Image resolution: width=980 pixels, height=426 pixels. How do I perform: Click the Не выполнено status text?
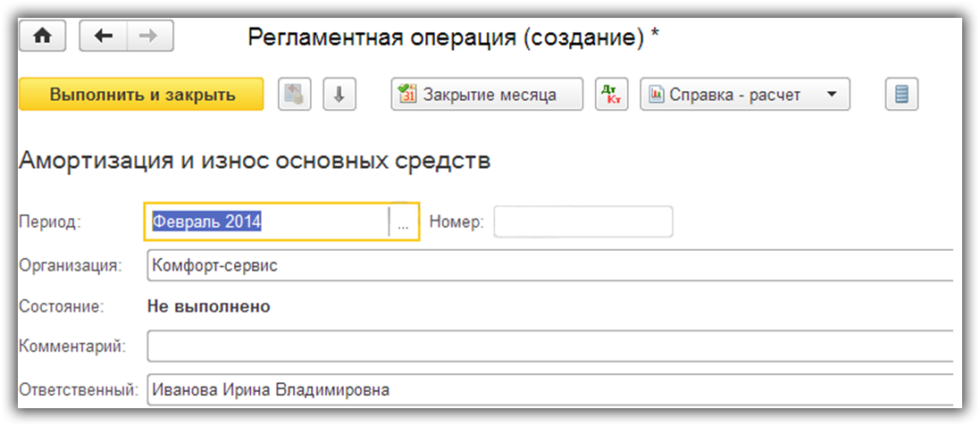coord(208,306)
